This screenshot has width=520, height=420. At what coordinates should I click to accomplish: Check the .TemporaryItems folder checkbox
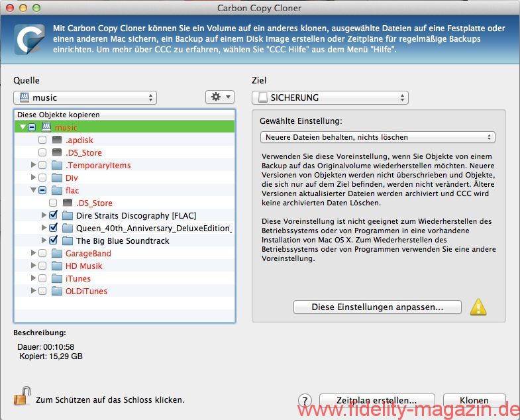(42, 166)
